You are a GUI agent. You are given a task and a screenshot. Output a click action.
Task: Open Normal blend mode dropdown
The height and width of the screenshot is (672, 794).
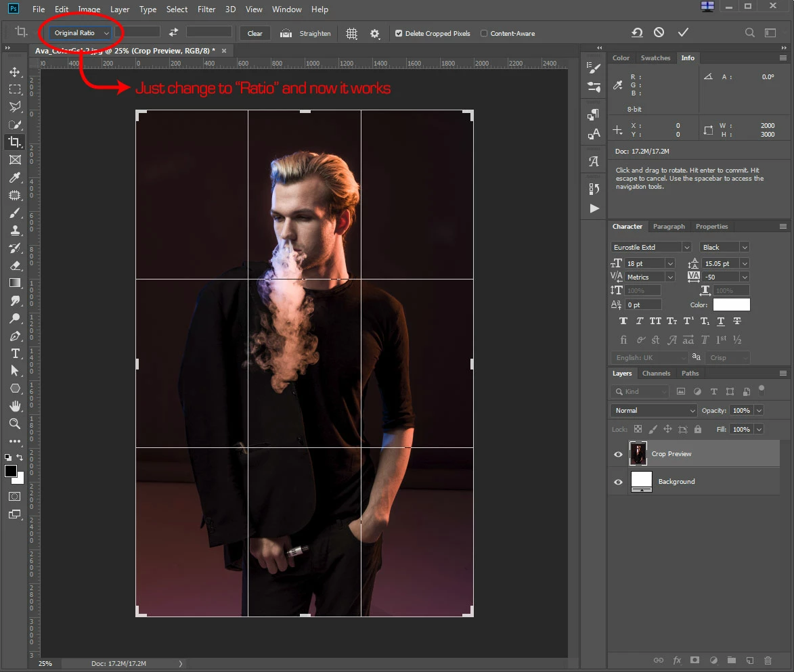tap(654, 410)
